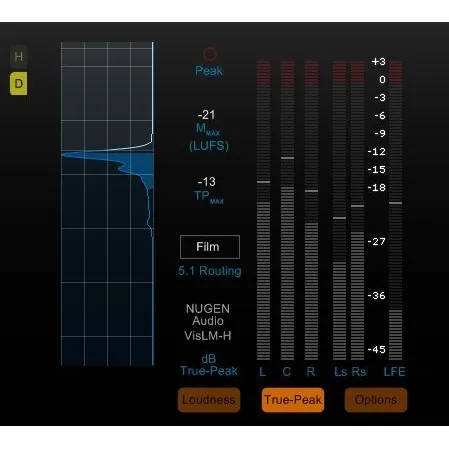The height and width of the screenshot is (449, 449).
Task: Click the loudness distribution histogram graph
Action: [107, 204]
